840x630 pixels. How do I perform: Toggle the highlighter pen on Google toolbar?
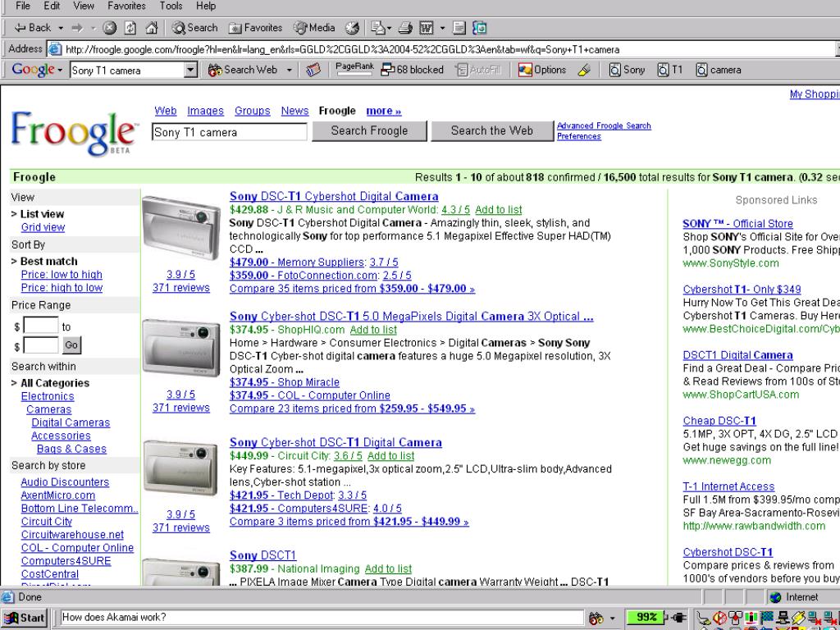point(584,70)
